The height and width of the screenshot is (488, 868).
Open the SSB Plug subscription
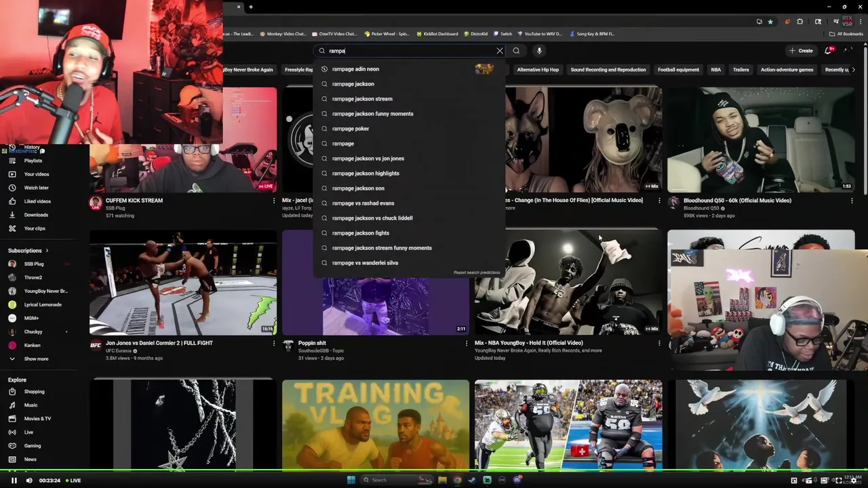(x=34, y=264)
